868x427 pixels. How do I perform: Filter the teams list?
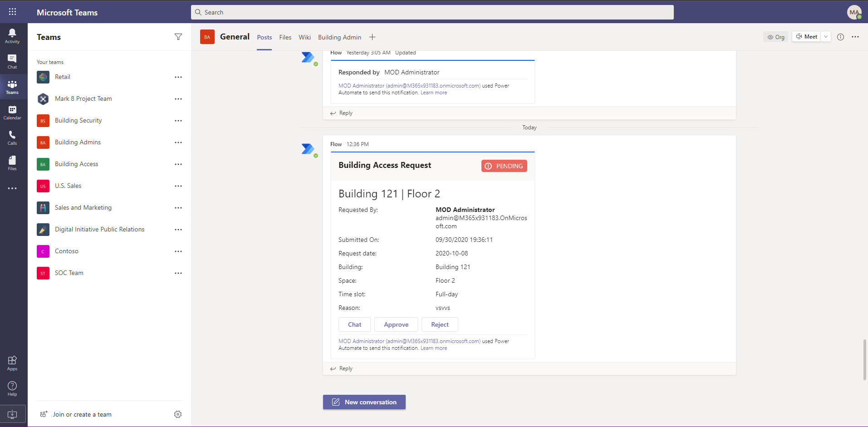click(178, 37)
